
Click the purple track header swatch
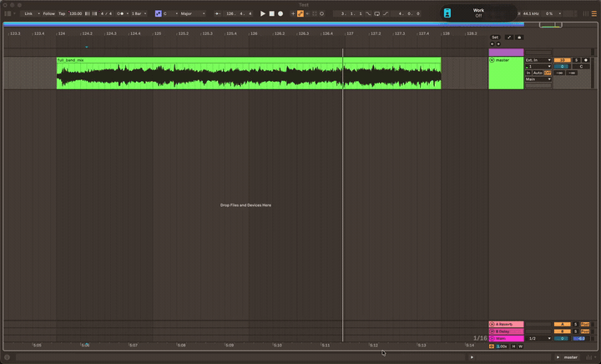click(x=506, y=52)
